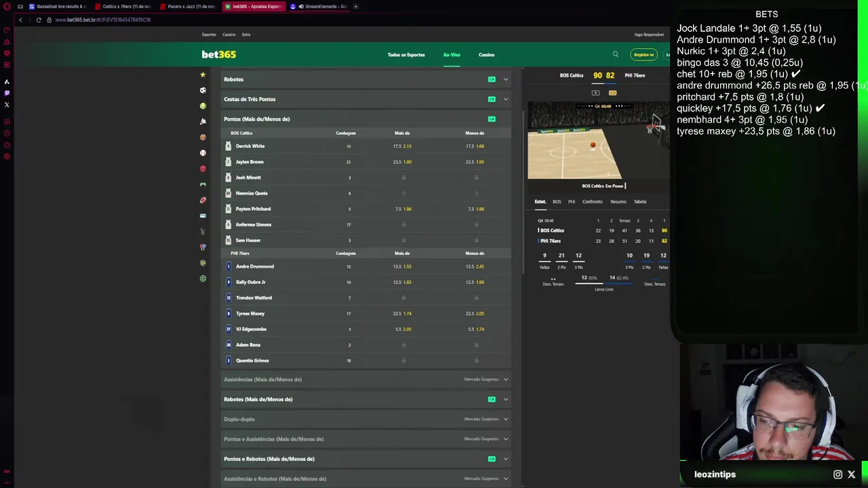Expand Pontos e Rebotes market
The height and width of the screenshot is (488, 868).
366,459
